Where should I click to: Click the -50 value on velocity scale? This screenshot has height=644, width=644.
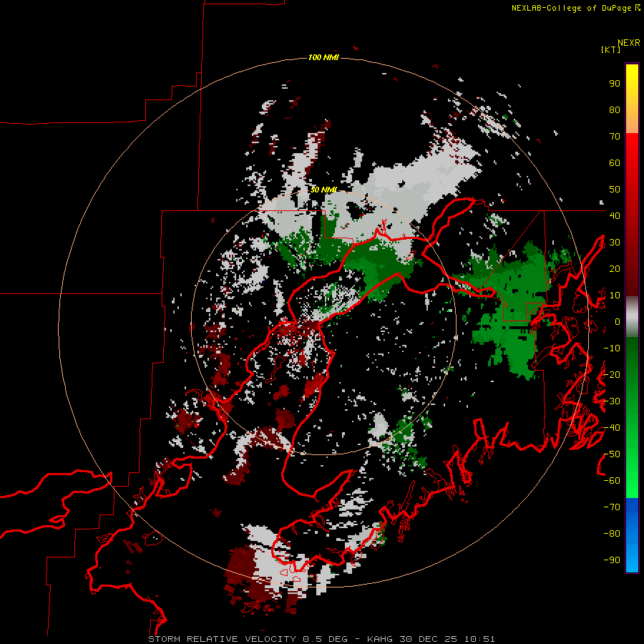[x=612, y=454]
